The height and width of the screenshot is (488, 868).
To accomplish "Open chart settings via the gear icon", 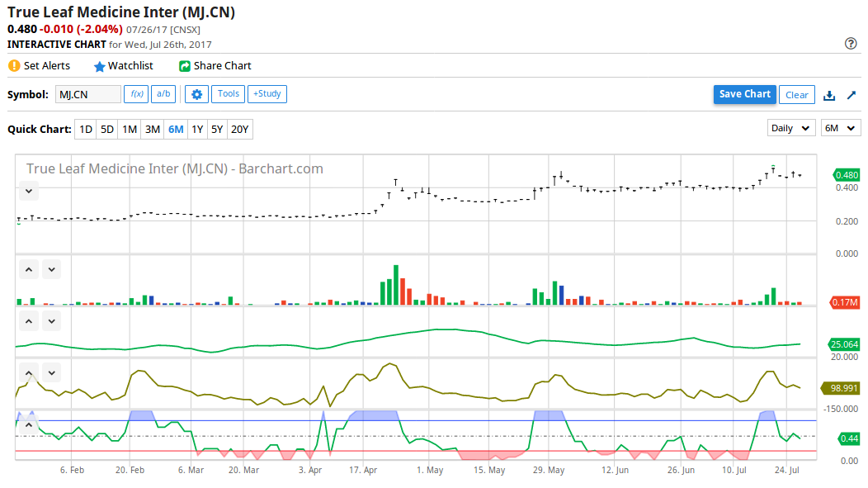I will [x=196, y=94].
